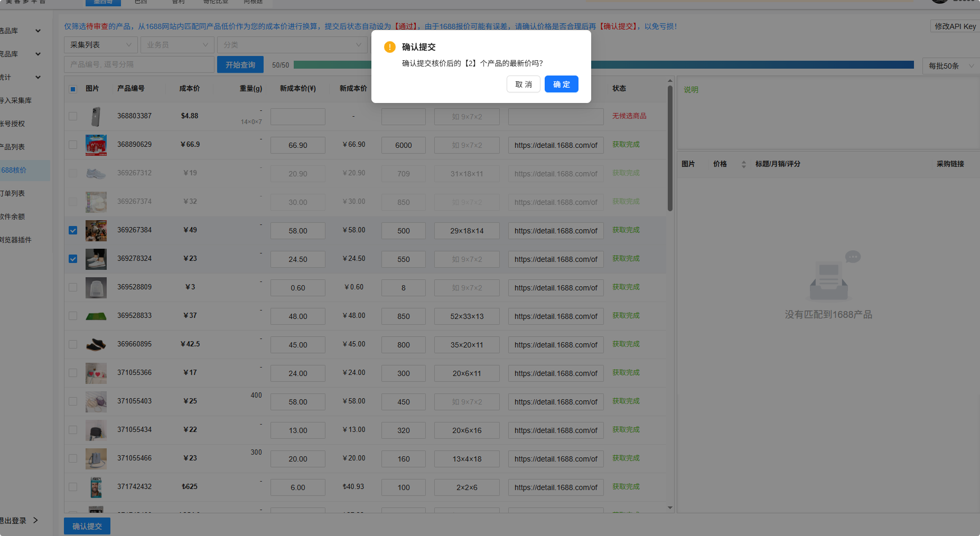Toggle the select-all checkbox in the table header

tap(73, 89)
